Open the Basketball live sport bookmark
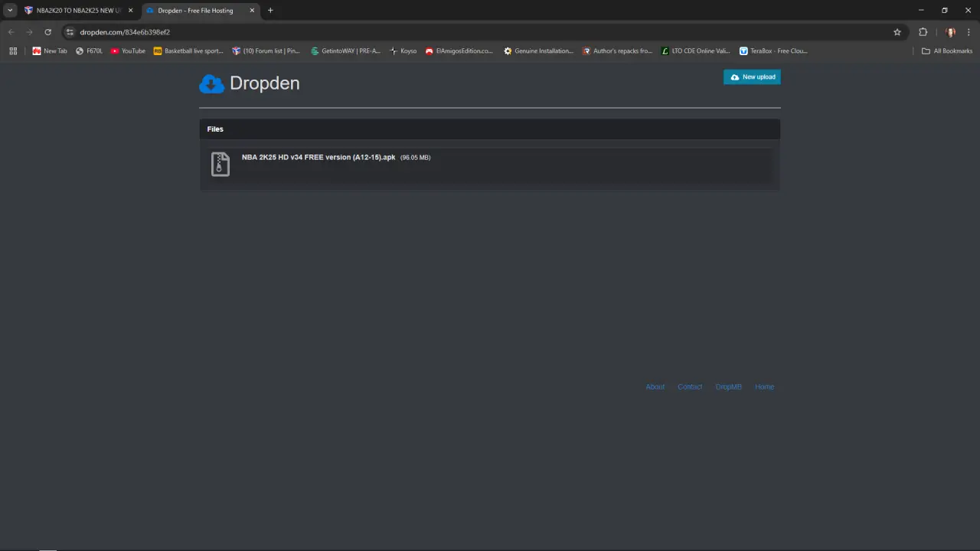This screenshot has width=980, height=551. [x=188, y=51]
